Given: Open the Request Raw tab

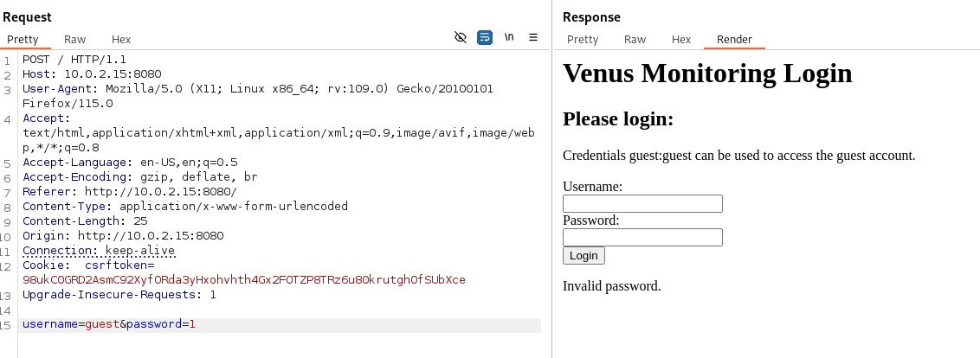Looking at the screenshot, I should click(75, 39).
